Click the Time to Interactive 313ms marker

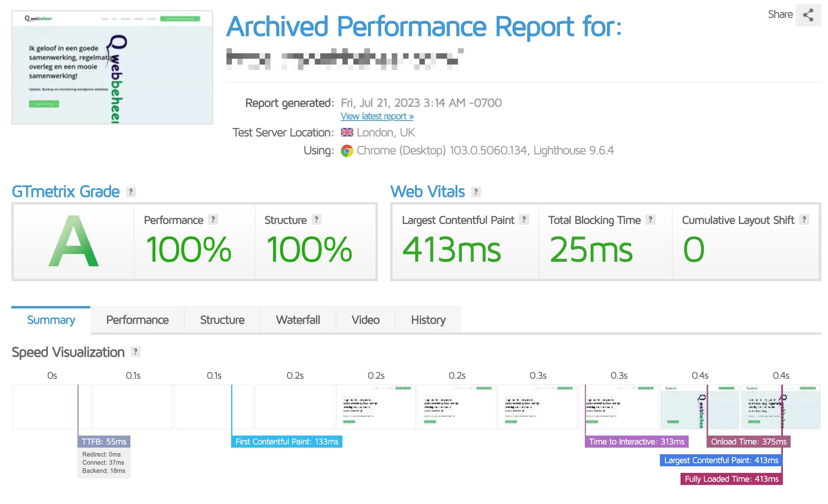click(636, 442)
